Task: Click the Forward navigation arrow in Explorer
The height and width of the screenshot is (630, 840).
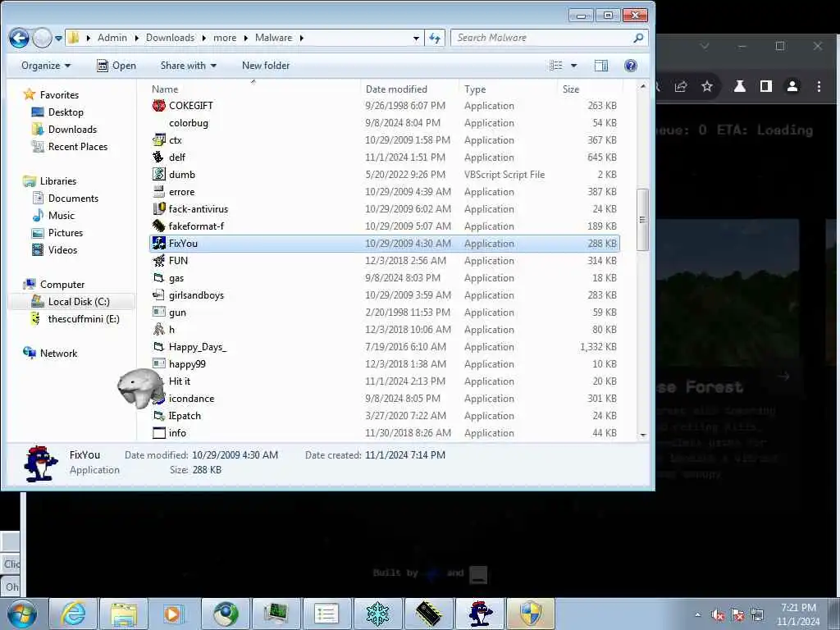Action: [x=42, y=38]
